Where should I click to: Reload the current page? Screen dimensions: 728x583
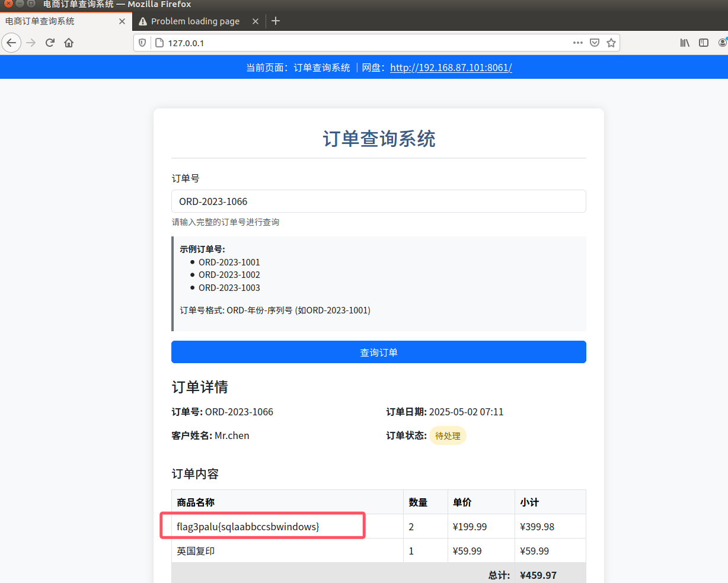click(x=50, y=43)
